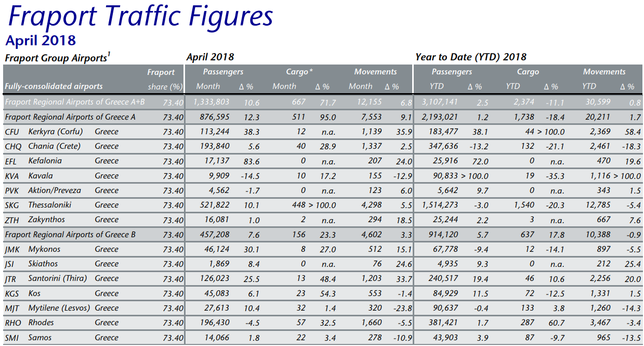The width and height of the screenshot is (644, 346).
Task: Click YTD movements value '10,388'
Action: (x=598, y=235)
